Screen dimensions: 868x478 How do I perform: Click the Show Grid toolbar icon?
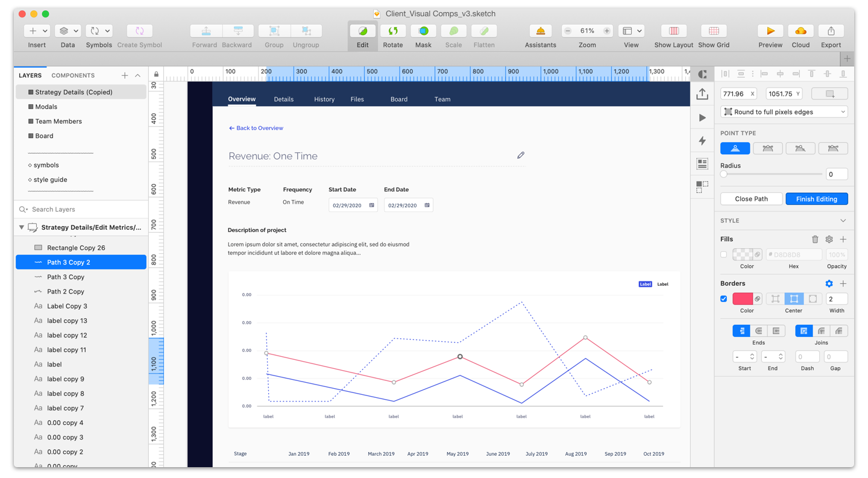[714, 31]
